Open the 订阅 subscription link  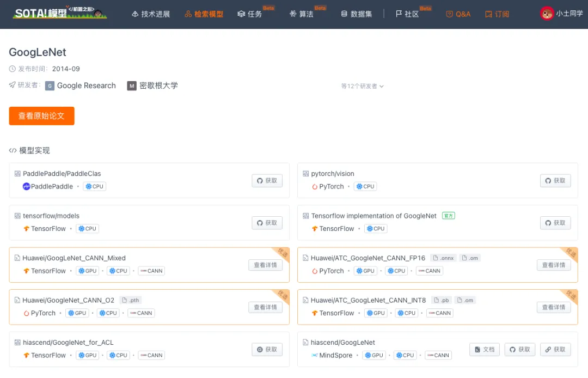click(497, 14)
